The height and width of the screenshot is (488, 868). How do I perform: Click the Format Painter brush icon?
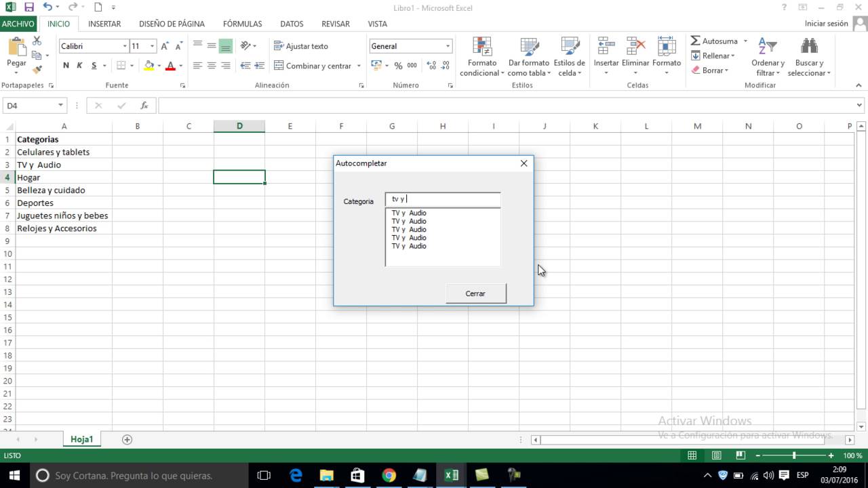37,70
